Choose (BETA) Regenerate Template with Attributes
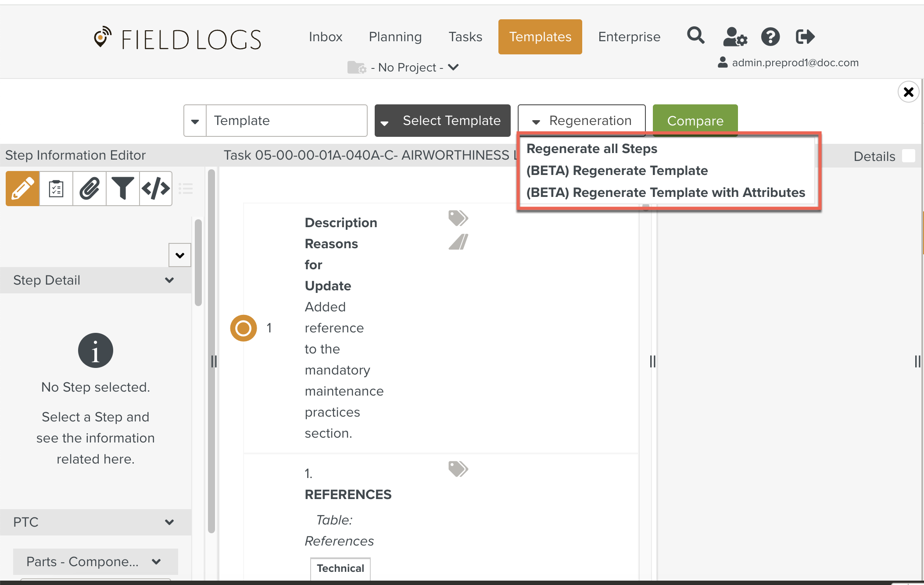Image resolution: width=924 pixels, height=585 pixels. coord(665,193)
